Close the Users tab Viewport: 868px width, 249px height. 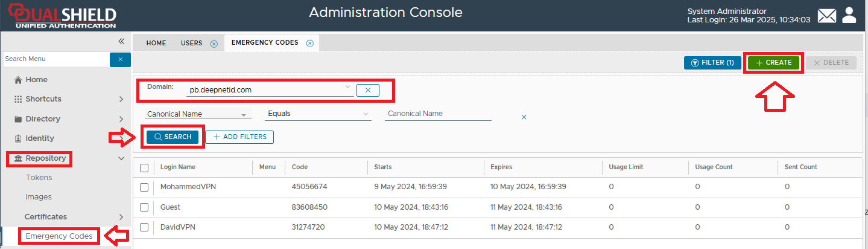214,44
